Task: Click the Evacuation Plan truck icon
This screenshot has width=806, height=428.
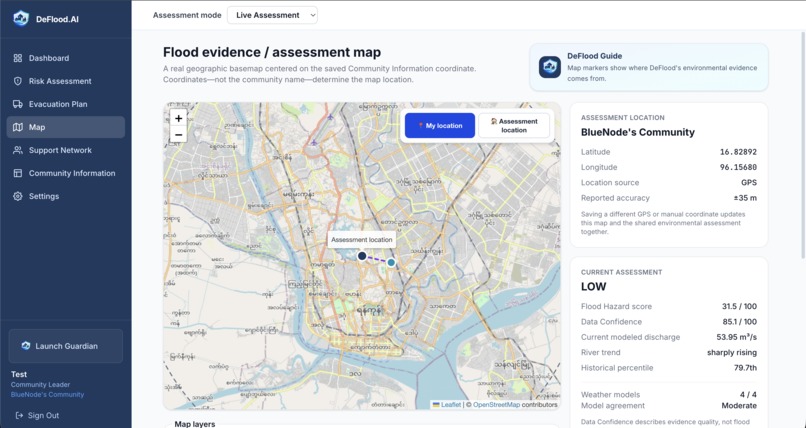Action: [18, 104]
